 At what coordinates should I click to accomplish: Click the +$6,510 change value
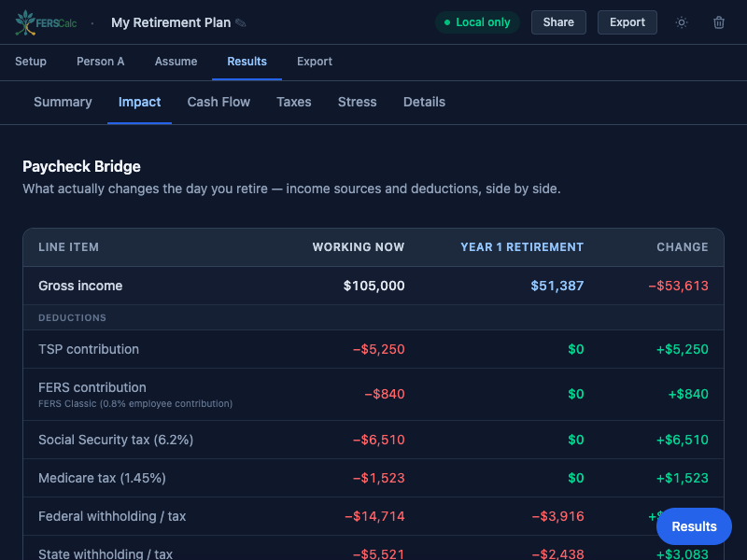click(683, 440)
